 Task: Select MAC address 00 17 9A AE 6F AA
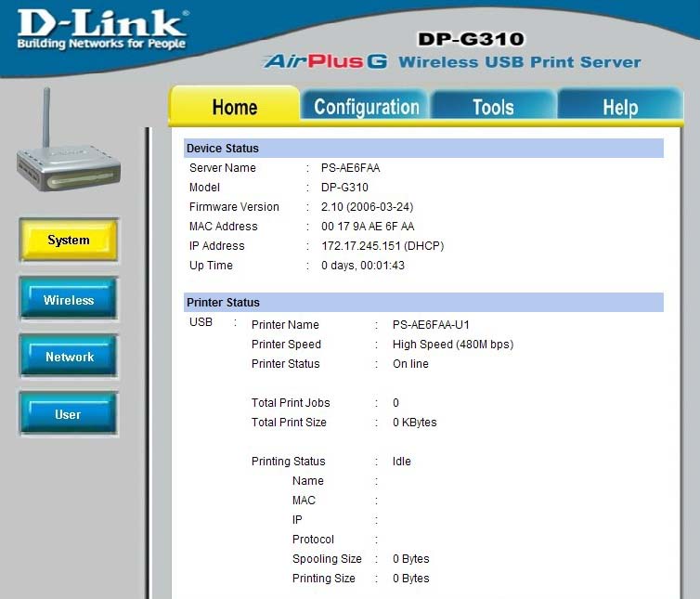pyautogui.click(x=368, y=227)
